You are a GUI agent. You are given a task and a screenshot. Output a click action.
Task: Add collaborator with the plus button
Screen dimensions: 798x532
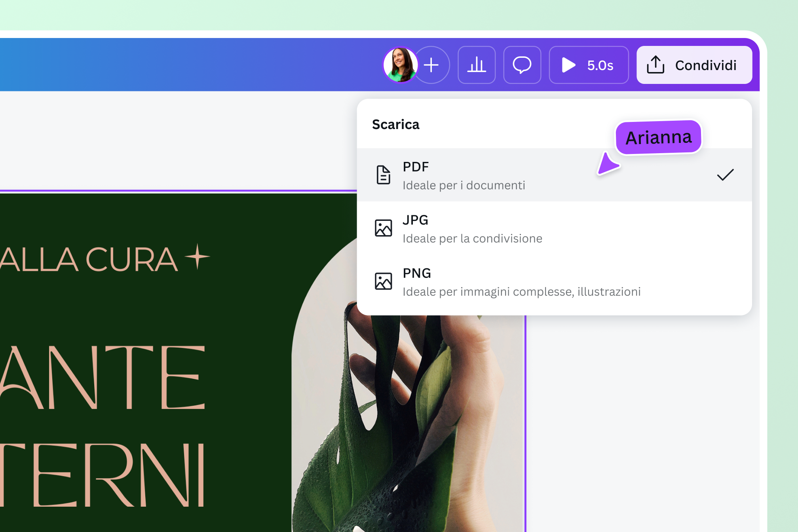coord(432,65)
